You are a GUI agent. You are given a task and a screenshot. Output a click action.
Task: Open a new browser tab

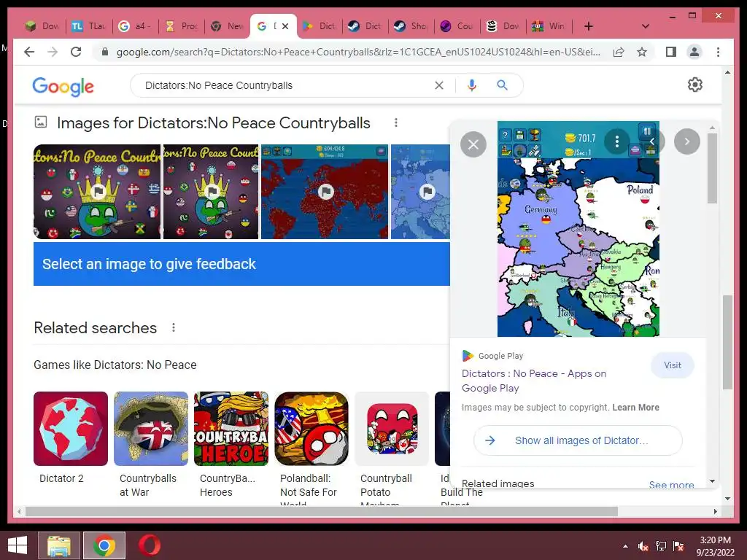pos(589,26)
